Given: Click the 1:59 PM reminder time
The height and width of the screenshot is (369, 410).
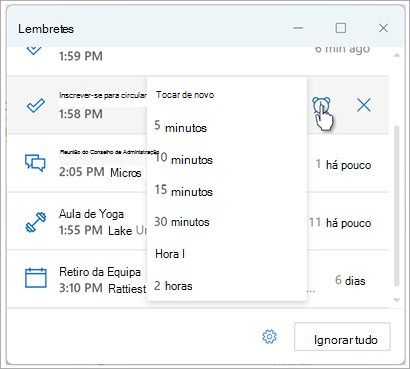Looking at the screenshot, I should pyautogui.click(x=81, y=56).
